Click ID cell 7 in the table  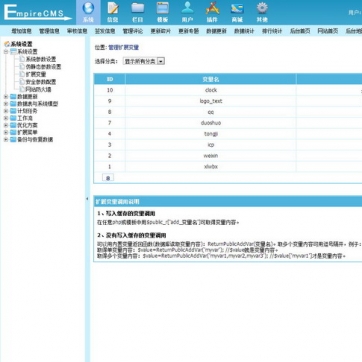pos(110,123)
